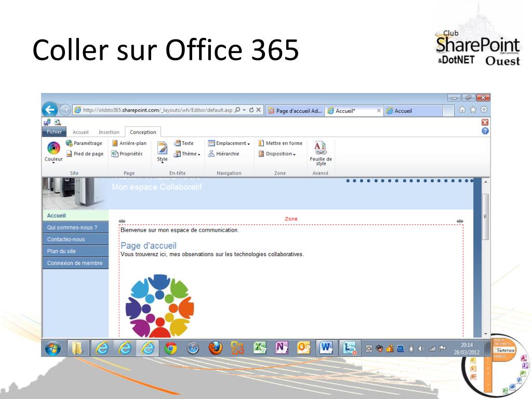Open Outlook from the taskbar

tap(304, 348)
